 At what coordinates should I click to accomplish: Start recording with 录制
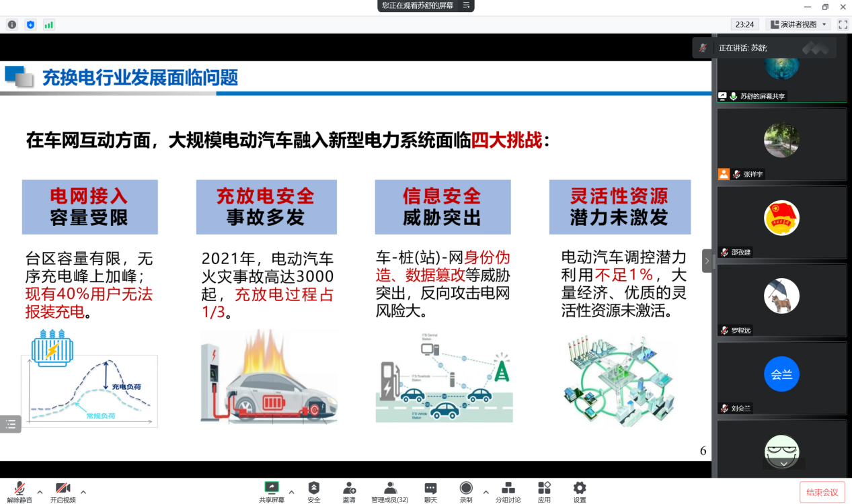(466, 492)
